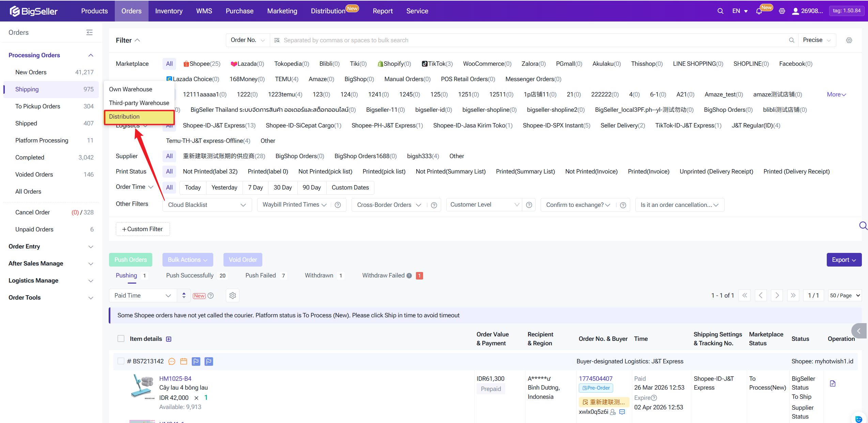Expand item details plus icon
Screen dimensions: 868x423
[x=169, y=339]
